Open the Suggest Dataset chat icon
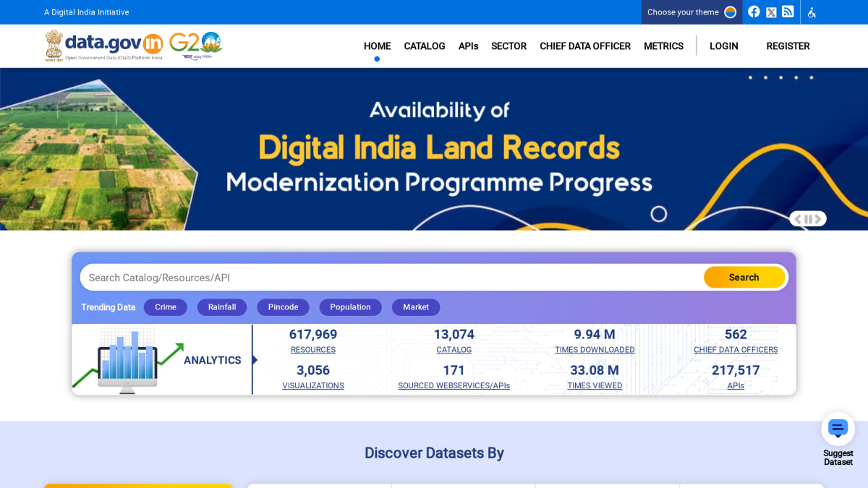The height and width of the screenshot is (488, 868). pos(838,429)
